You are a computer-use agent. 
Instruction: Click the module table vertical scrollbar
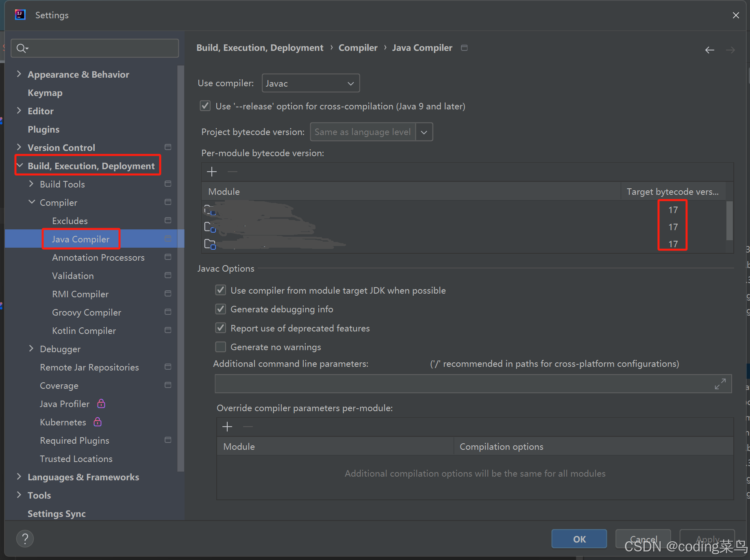coord(729,220)
